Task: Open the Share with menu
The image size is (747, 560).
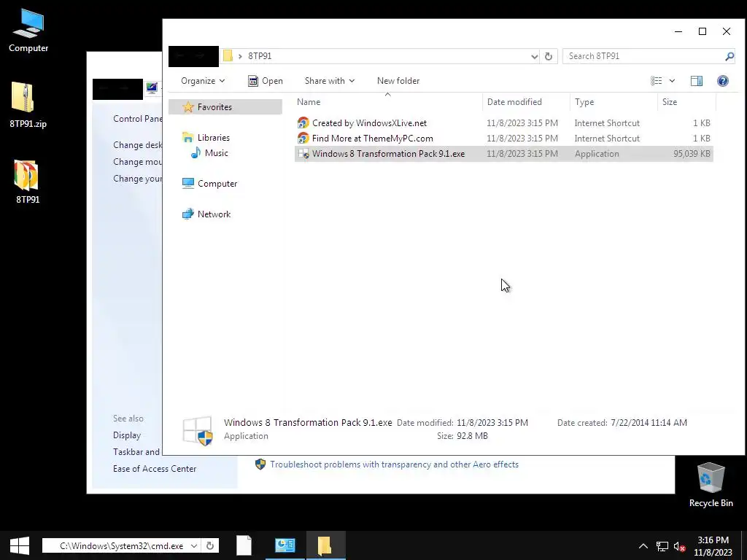Action: coord(330,81)
